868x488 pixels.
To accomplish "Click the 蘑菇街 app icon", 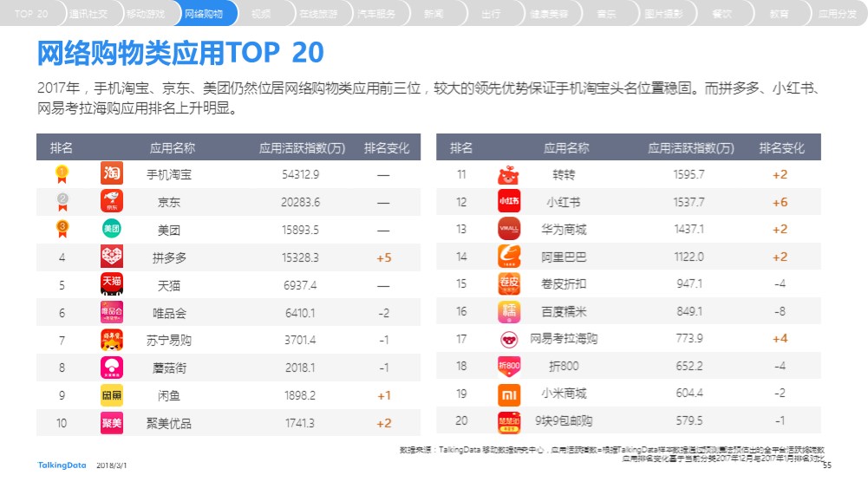I will [x=112, y=368].
